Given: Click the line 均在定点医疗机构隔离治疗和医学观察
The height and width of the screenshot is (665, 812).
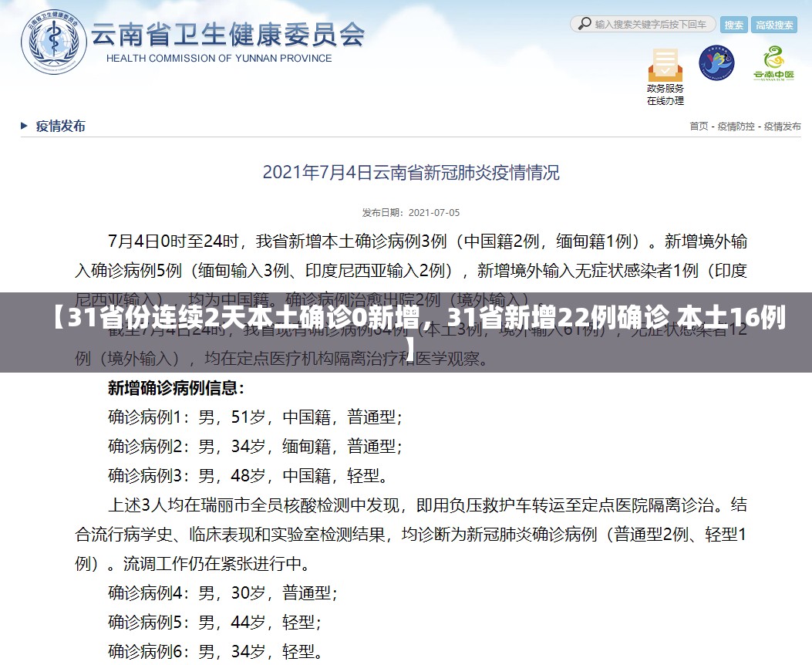Looking at the screenshot, I should pos(345,359).
